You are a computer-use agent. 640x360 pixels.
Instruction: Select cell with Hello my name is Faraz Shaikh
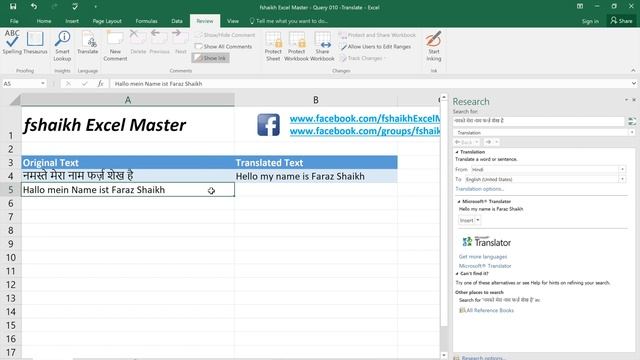click(316, 176)
